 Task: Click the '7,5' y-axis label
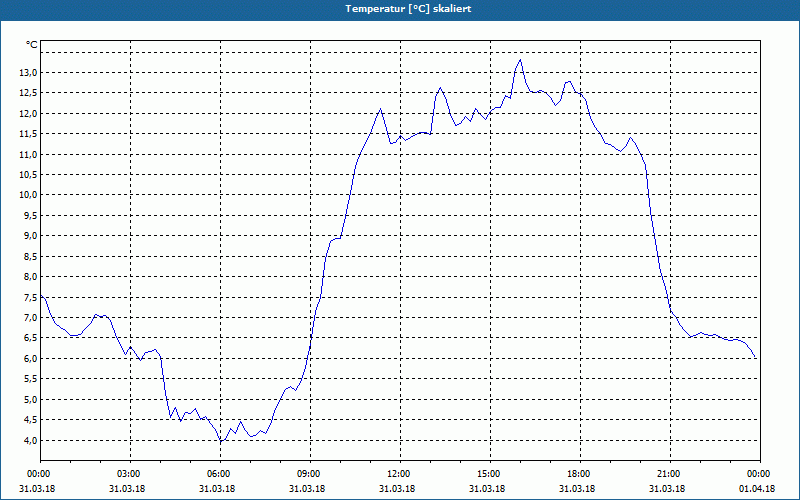pyautogui.click(x=30, y=297)
